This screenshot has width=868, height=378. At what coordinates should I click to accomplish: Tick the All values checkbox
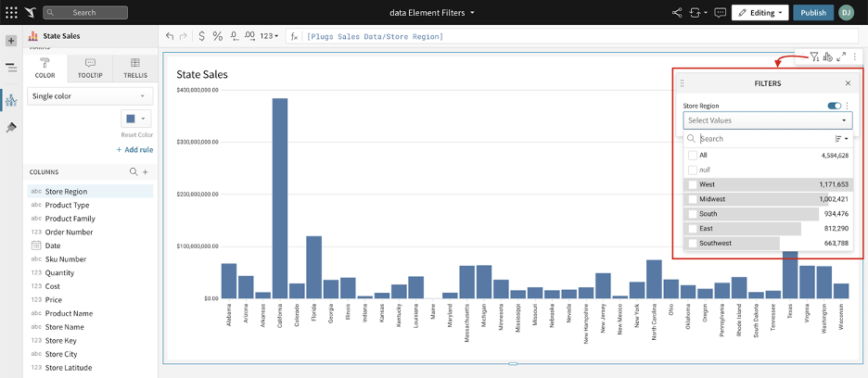coord(692,156)
